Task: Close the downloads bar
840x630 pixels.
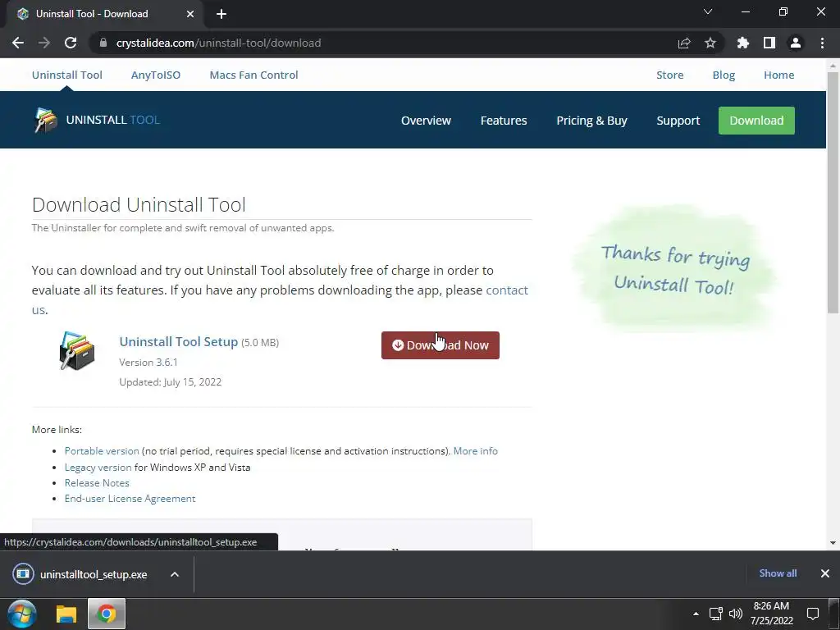Action: pyautogui.click(x=825, y=573)
